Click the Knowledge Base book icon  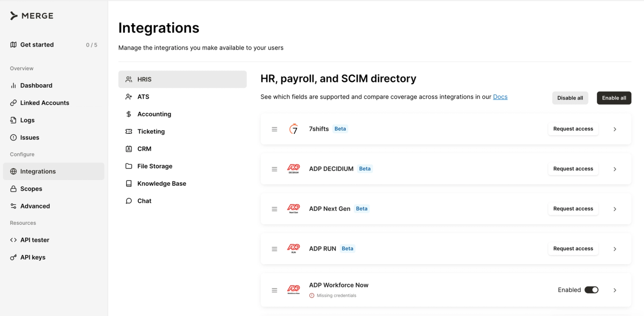tap(129, 184)
